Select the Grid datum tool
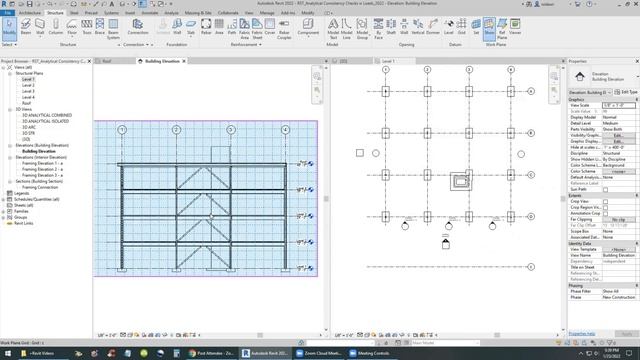The image size is (640, 360). click(x=462, y=27)
